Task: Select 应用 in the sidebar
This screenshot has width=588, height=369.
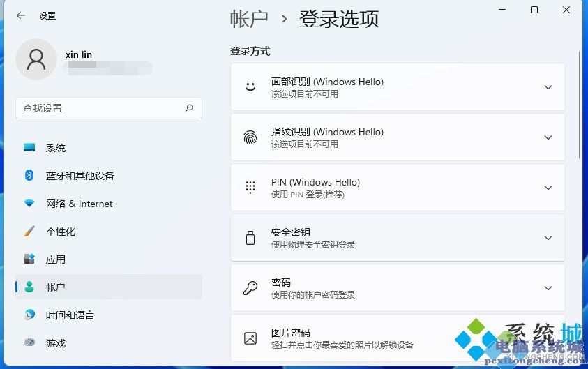Action: (x=109, y=259)
